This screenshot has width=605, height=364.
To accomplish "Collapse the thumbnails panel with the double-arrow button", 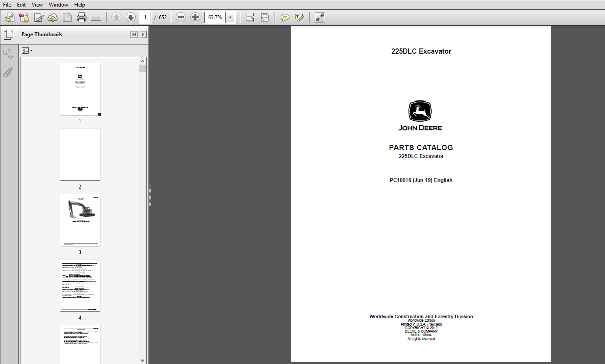I will point(134,34).
